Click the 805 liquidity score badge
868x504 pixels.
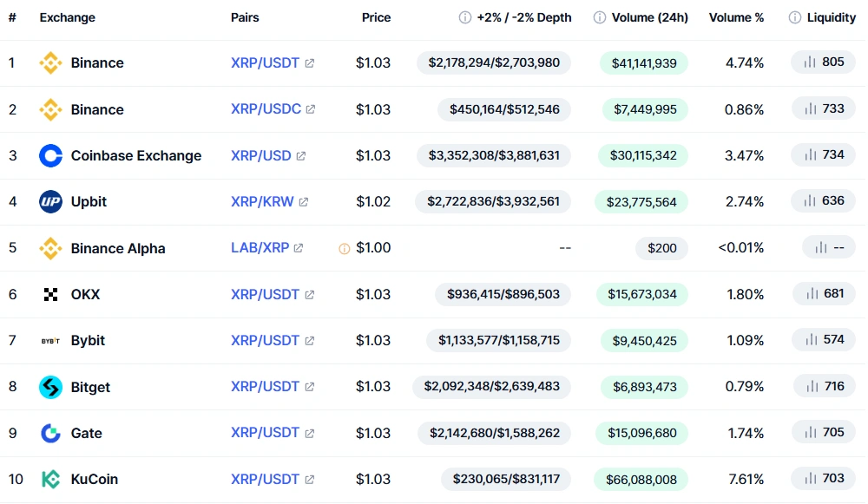coord(824,62)
